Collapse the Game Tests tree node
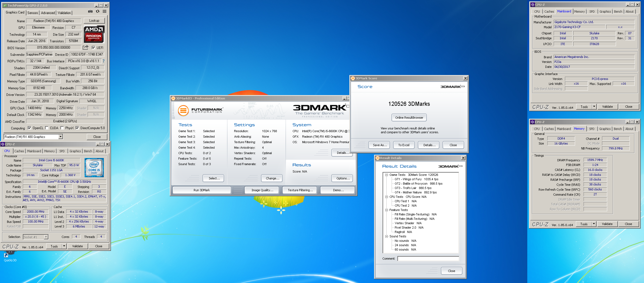 click(x=386, y=175)
